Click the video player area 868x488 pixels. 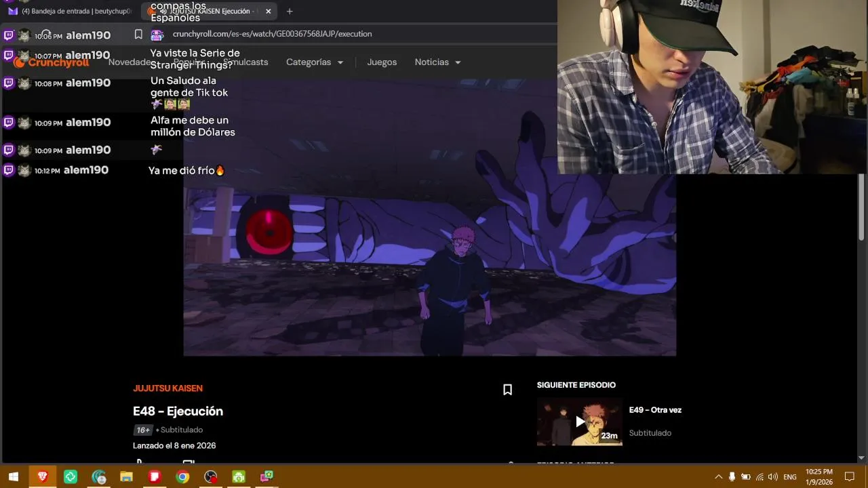[x=430, y=217]
